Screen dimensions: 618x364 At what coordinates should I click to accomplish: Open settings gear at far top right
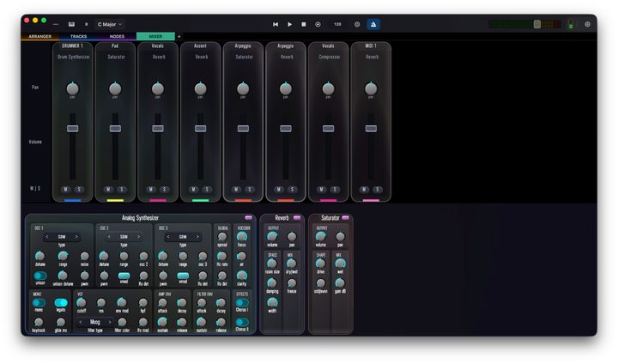(x=587, y=24)
